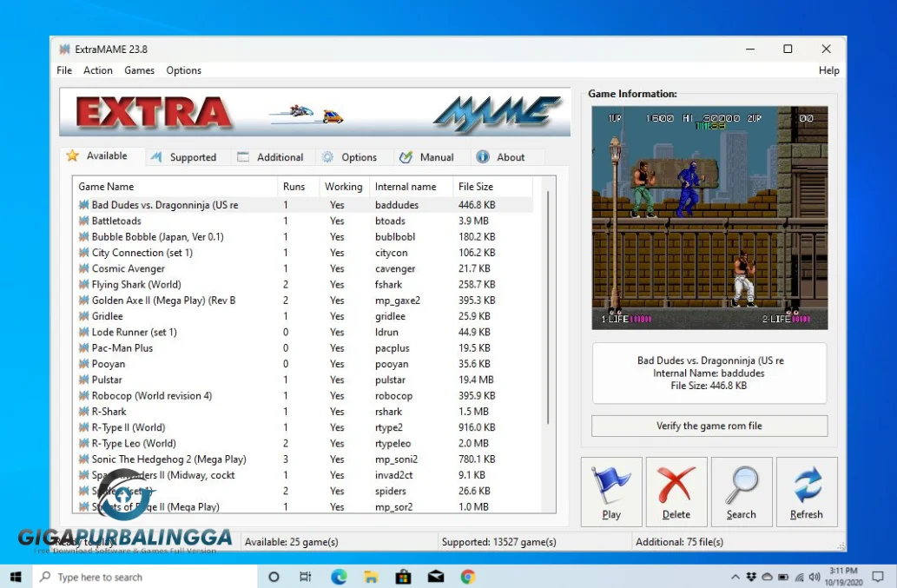Click 'Supported: 13527 game(s)' status text
The image size is (897, 588).
[x=498, y=542]
